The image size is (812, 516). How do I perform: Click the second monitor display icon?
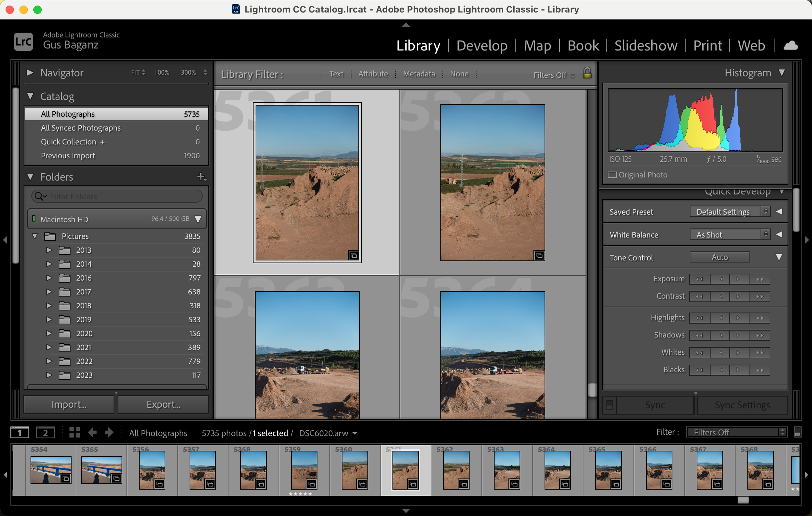[x=45, y=433]
